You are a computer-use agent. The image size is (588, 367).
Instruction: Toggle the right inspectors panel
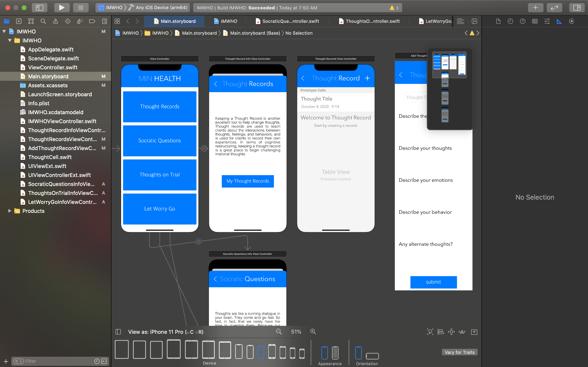(577, 8)
